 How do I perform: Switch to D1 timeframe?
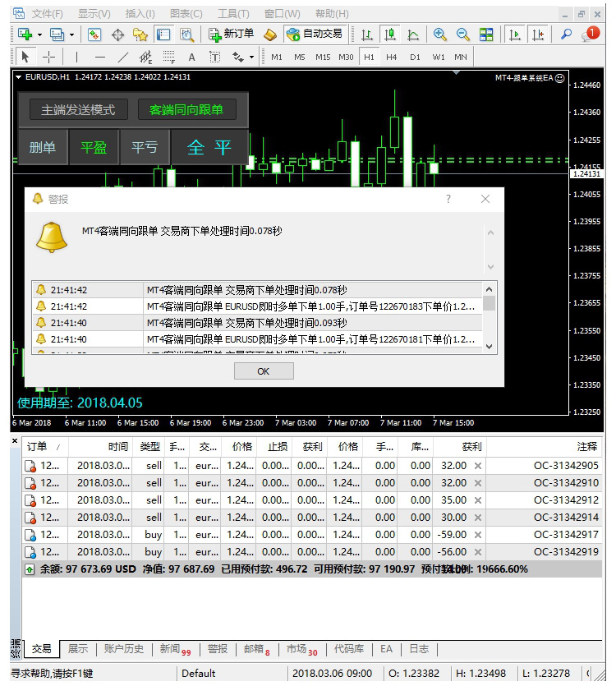(x=416, y=57)
